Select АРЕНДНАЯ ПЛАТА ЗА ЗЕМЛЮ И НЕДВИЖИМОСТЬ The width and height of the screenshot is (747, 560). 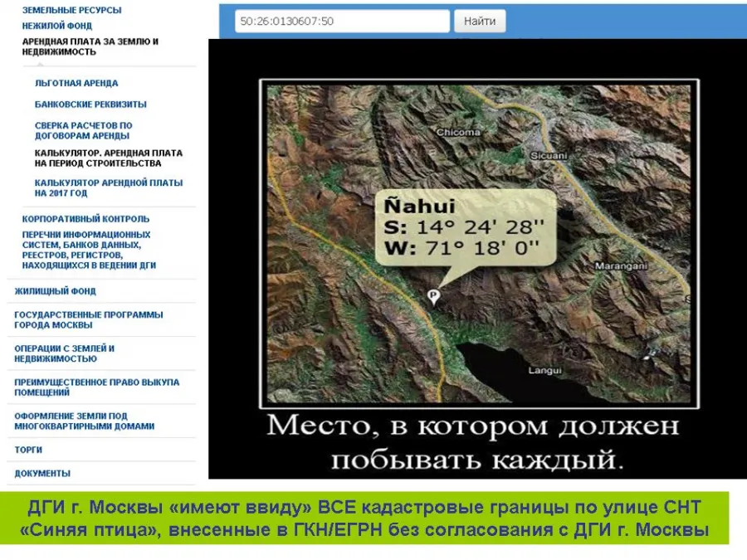(90, 46)
